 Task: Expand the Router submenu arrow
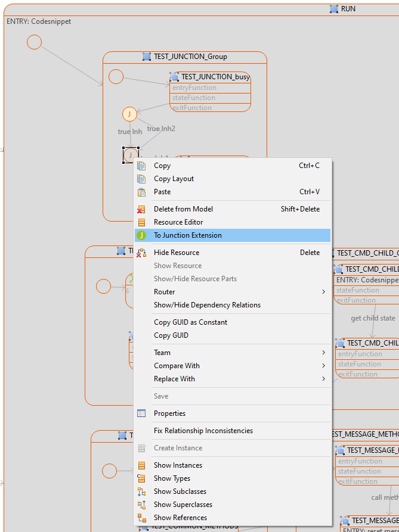coord(324,292)
